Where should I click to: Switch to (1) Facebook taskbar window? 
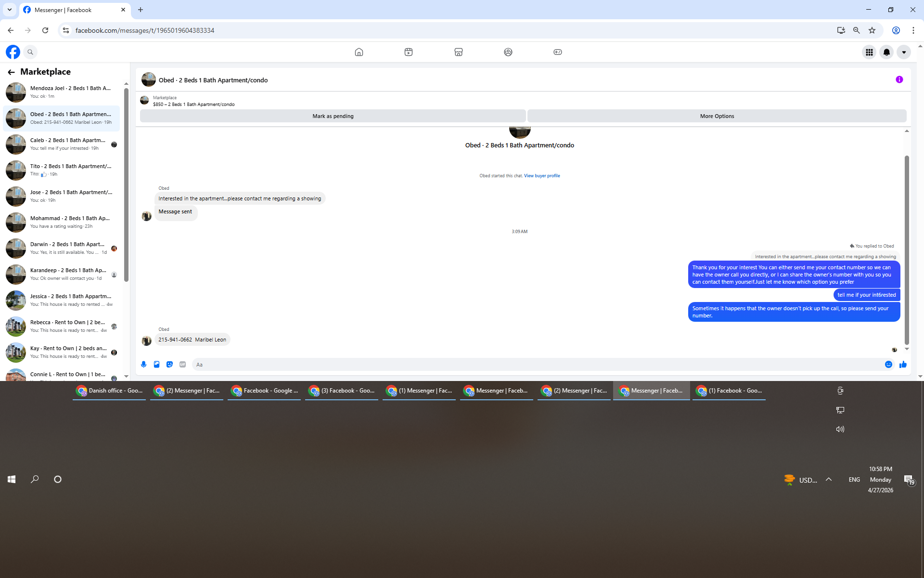[x=729, y=391]
